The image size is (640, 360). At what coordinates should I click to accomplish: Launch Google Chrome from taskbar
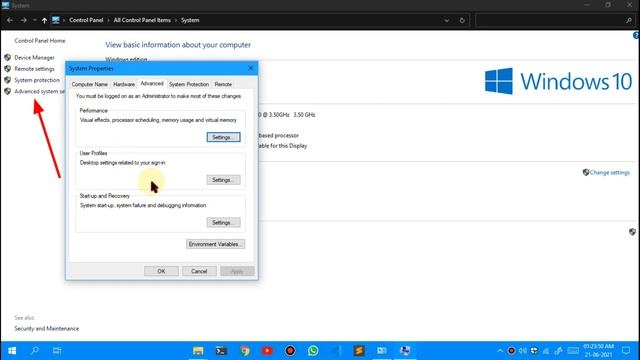[244, 351]
